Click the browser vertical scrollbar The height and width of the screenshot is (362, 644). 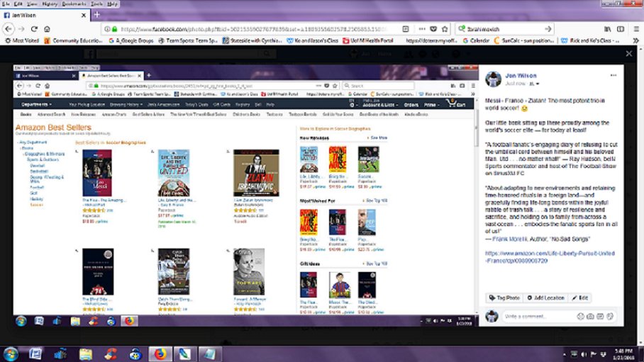coord(640,196)
